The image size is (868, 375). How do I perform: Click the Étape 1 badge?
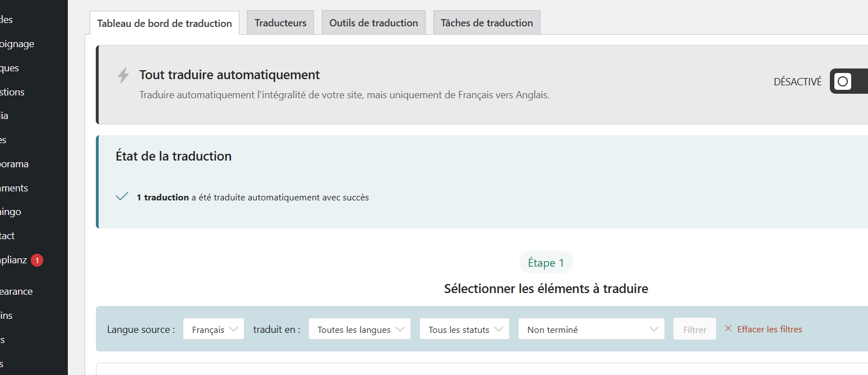tap(546, 263)
